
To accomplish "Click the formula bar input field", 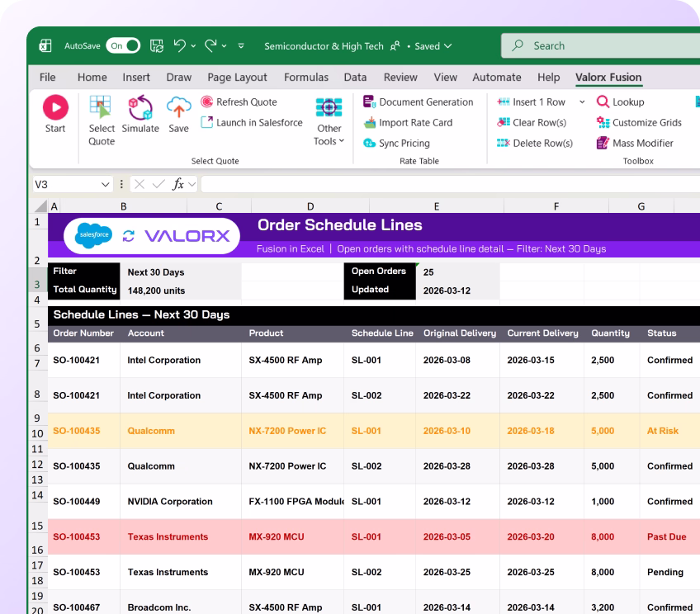I will [451, 184].
